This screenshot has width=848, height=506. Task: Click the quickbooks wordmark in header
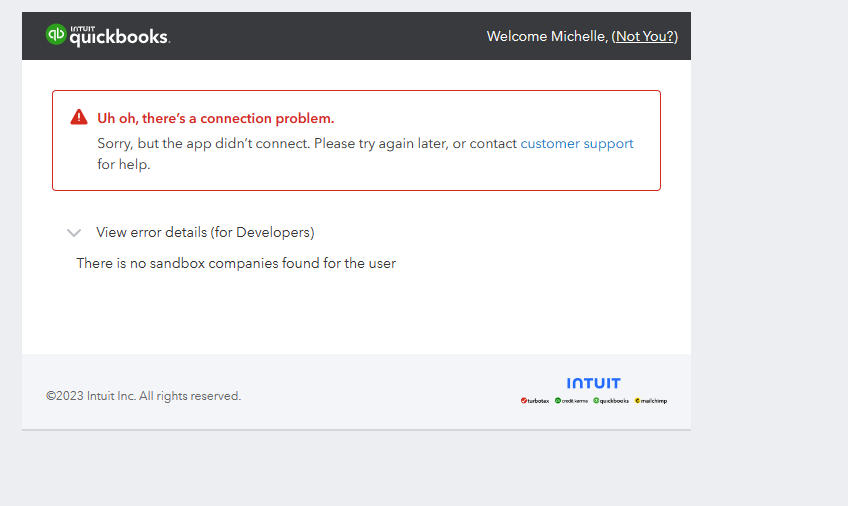click(120, 37)
